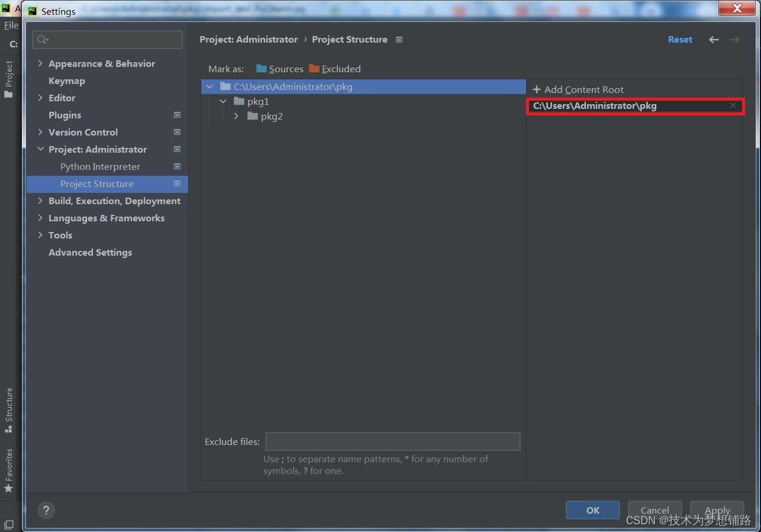Open Plugins settings page
The height and width of the screenshot is (532, 761).
65,115
